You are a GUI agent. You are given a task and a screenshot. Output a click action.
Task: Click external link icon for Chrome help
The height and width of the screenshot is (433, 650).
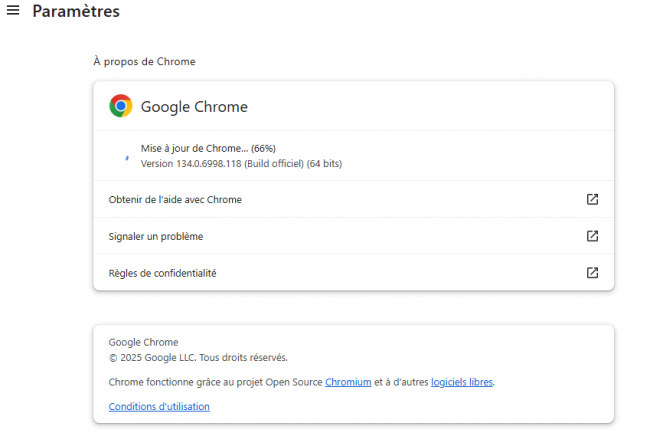click(x=592, y=199)
